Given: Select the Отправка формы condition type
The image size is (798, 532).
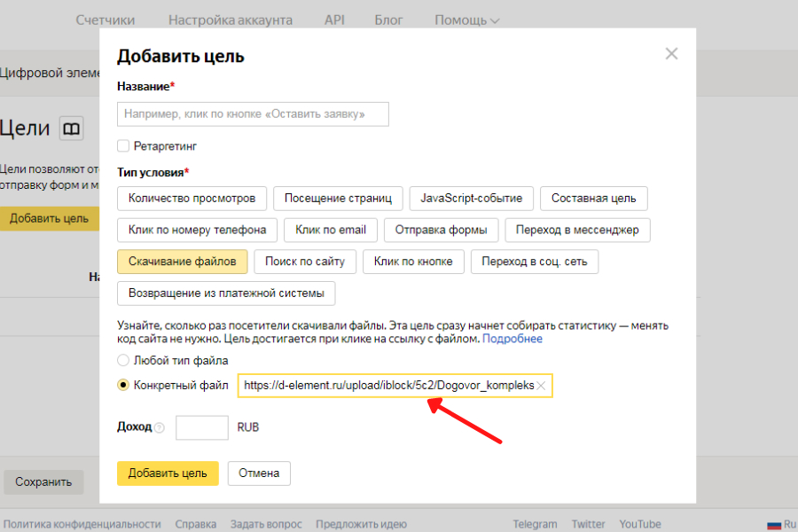Looking at the screenshot, I should click(441, 230).
